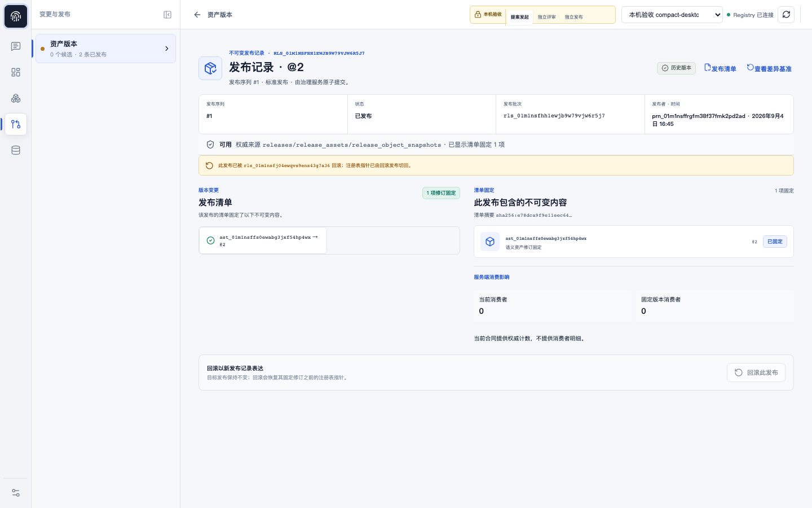Click the refresh registry button

click(786, 15)
